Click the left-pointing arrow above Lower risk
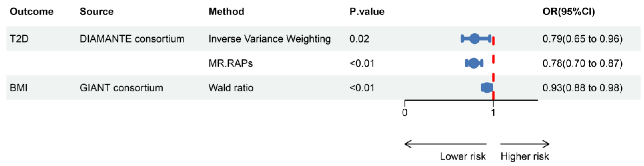Image resolution: width=644 pixels, height=166 pixels. coord(445,144)
